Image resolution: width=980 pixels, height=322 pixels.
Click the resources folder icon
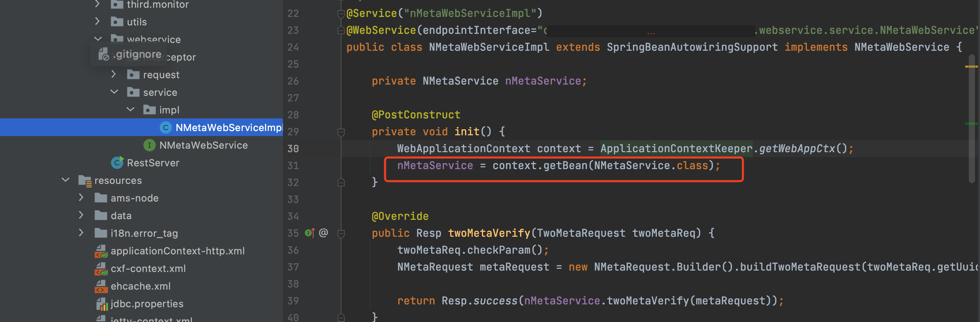[85, 180]
